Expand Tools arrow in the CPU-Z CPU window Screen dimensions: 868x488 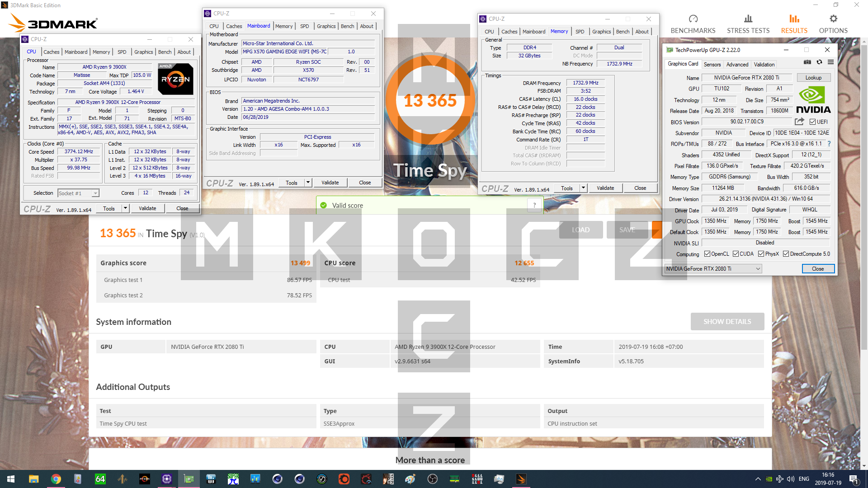[125, 208]
